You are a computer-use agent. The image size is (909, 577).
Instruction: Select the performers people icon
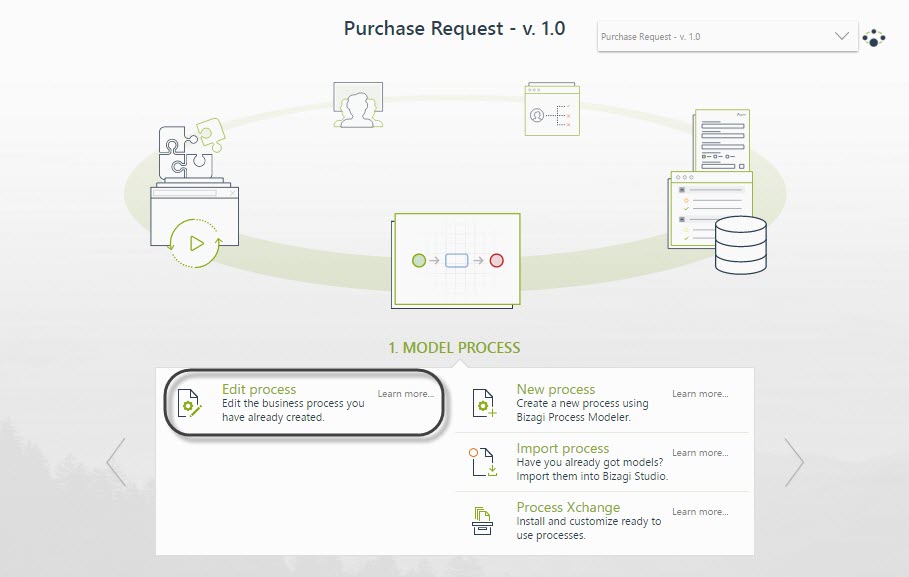tap(358, 105)
